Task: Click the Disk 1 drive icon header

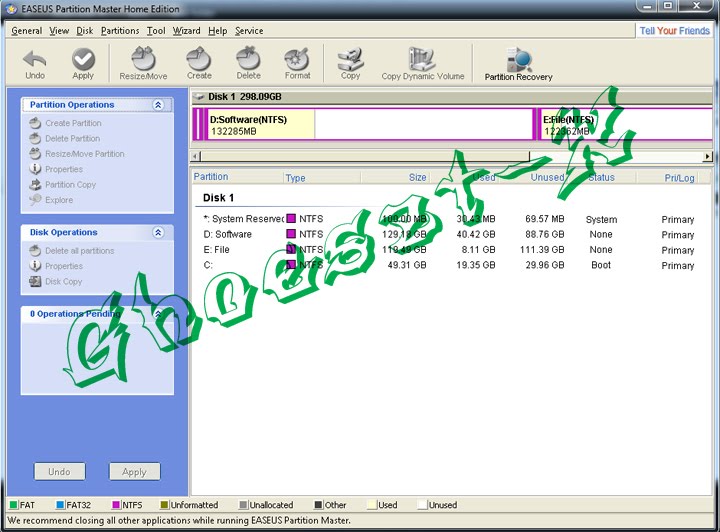Action: click(x=199, y=97)
